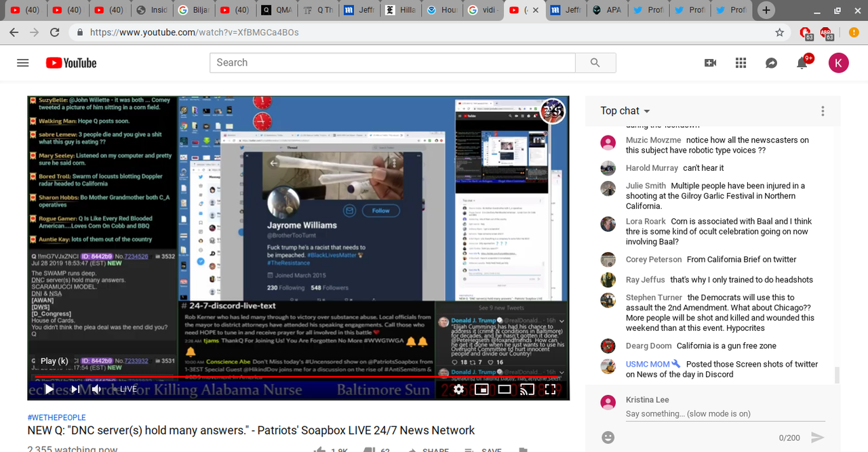Viewport: 868px width, 452px height.
Task: Open the live chat three-dot options menu
Action: (x=823, y=111)
